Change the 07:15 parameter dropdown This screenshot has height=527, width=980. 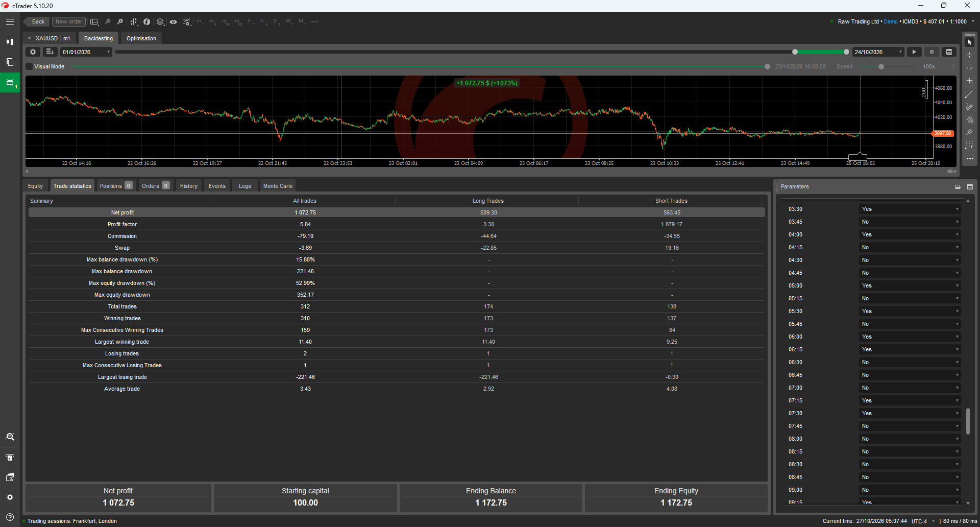[x=910, y=401]
